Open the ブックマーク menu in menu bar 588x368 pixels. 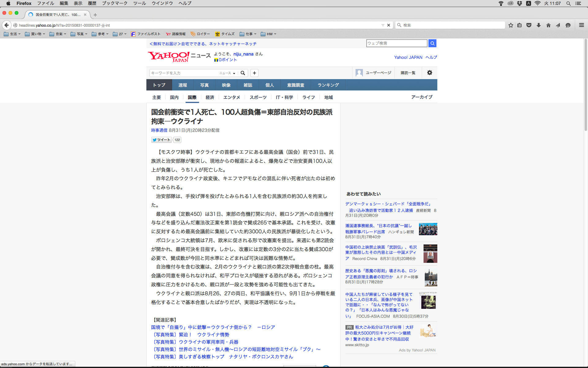click(115, 3)
